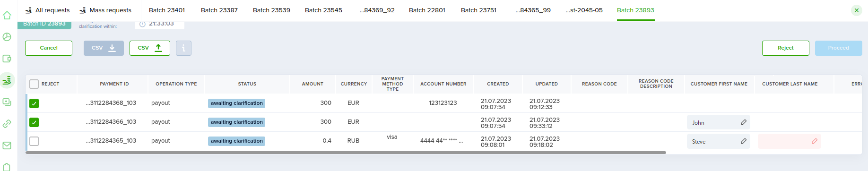Open the mail envelope sidebar icon
The image size is (868, 171).
pos(7,145)
